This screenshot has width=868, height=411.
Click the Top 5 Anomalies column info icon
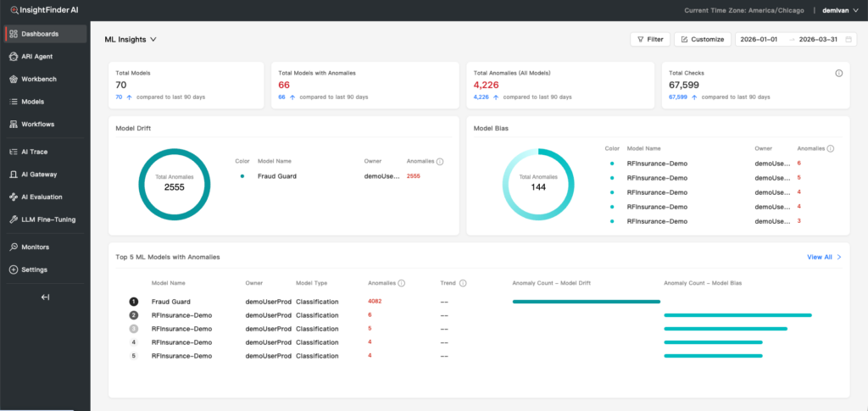[401, 283]
